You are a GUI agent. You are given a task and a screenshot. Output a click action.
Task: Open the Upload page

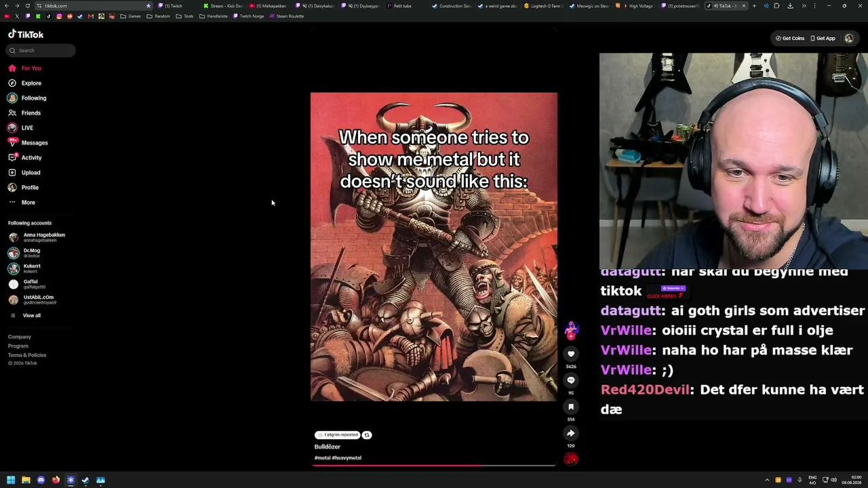[x=24, y=173]
